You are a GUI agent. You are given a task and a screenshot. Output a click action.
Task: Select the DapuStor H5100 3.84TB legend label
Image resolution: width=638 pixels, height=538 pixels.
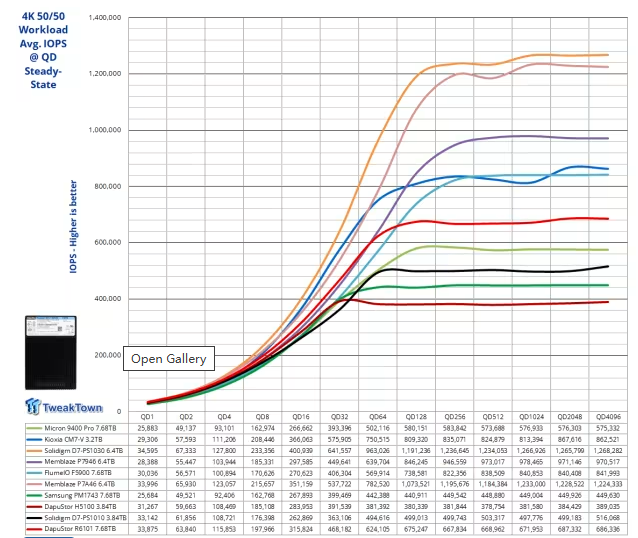tap(80, 507)
